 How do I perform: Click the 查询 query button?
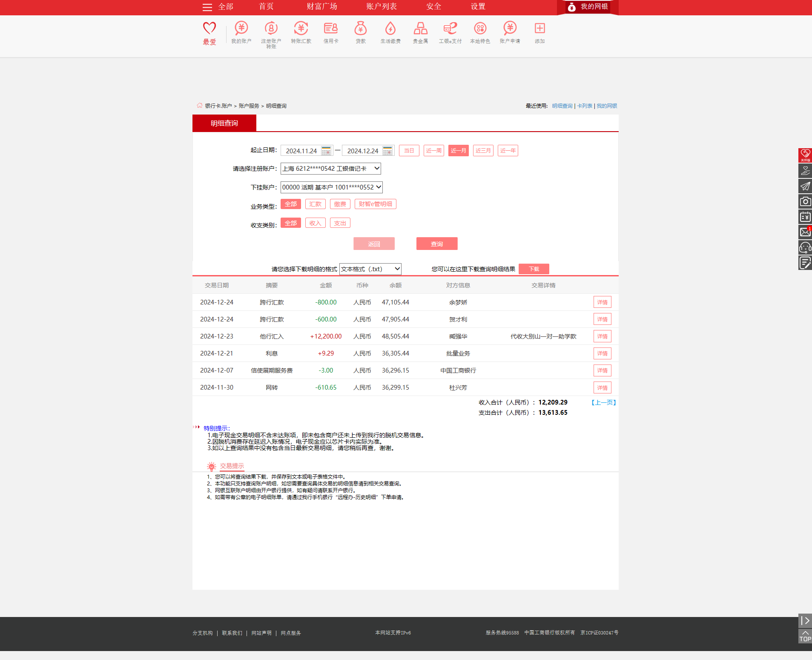tap(437, 244)
